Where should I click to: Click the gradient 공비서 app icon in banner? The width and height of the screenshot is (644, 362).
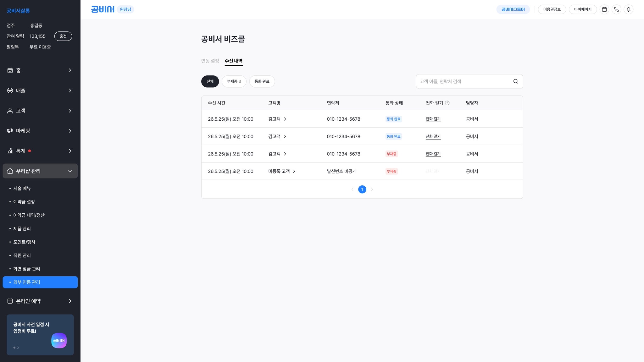click(x=59, y=341)
